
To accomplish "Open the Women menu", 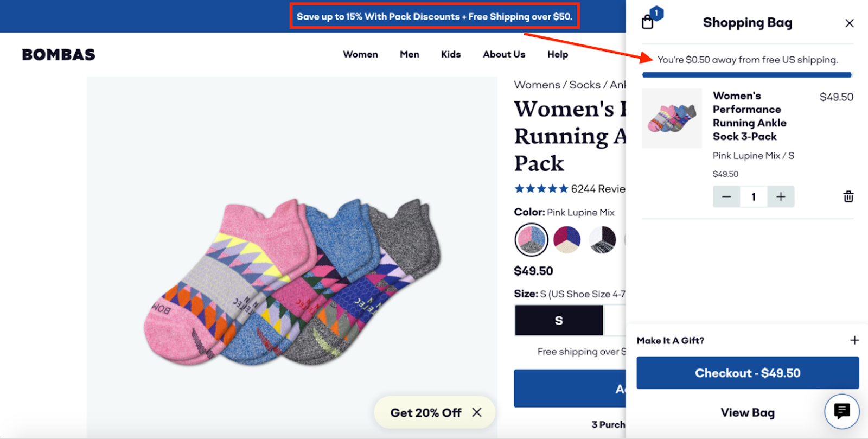I will (x=360, y=54).
